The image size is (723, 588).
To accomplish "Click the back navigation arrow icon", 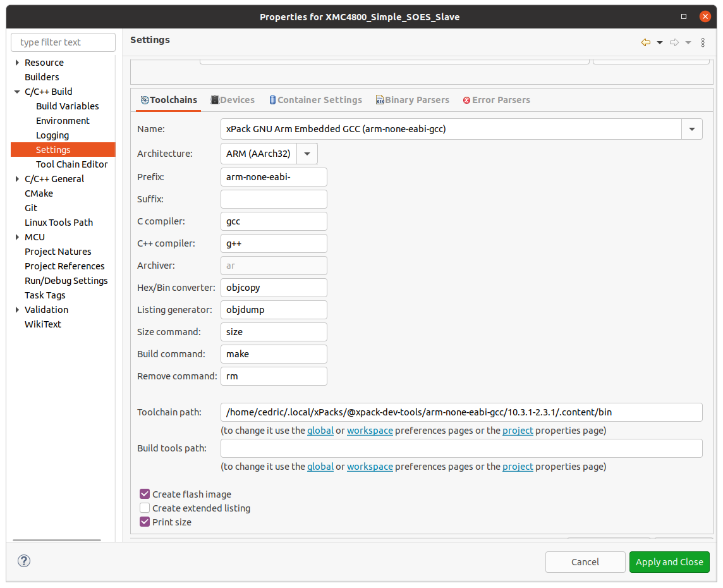I will 645,42.
